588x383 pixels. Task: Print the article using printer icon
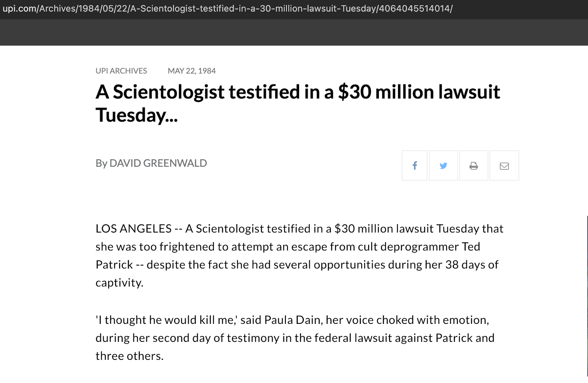click(474, 166)
